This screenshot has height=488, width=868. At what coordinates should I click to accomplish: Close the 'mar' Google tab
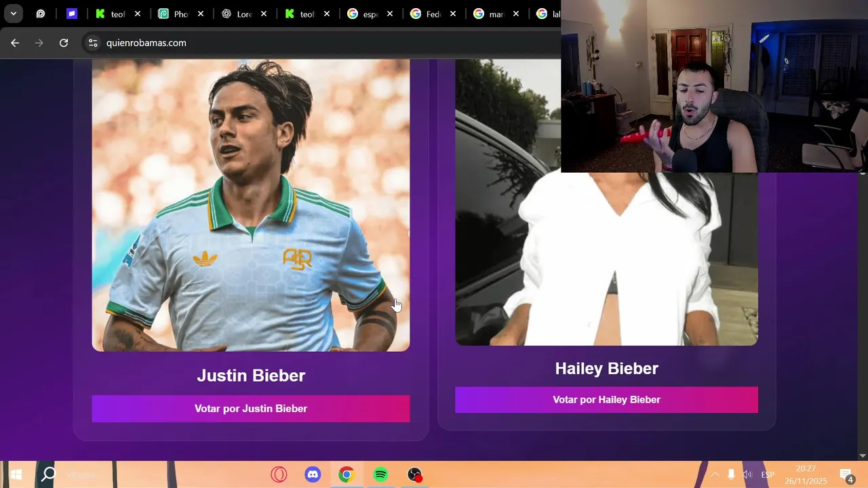pyautogui.click(x=516, y=14)
